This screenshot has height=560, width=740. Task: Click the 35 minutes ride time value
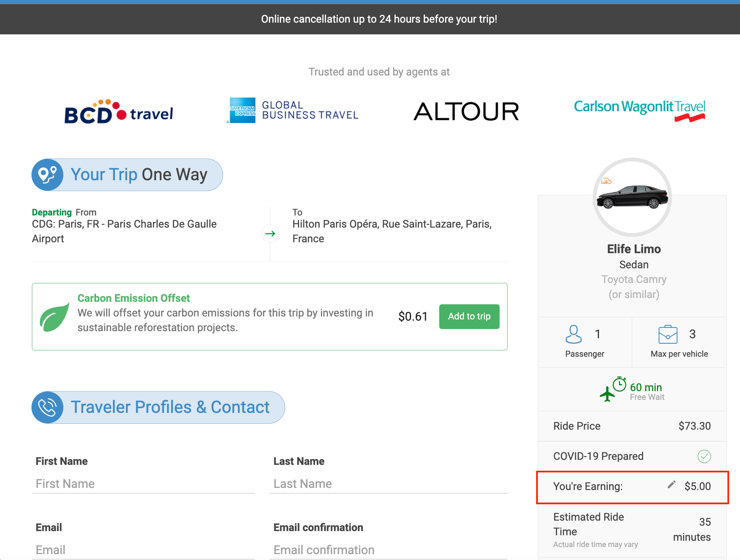point(692,529)
